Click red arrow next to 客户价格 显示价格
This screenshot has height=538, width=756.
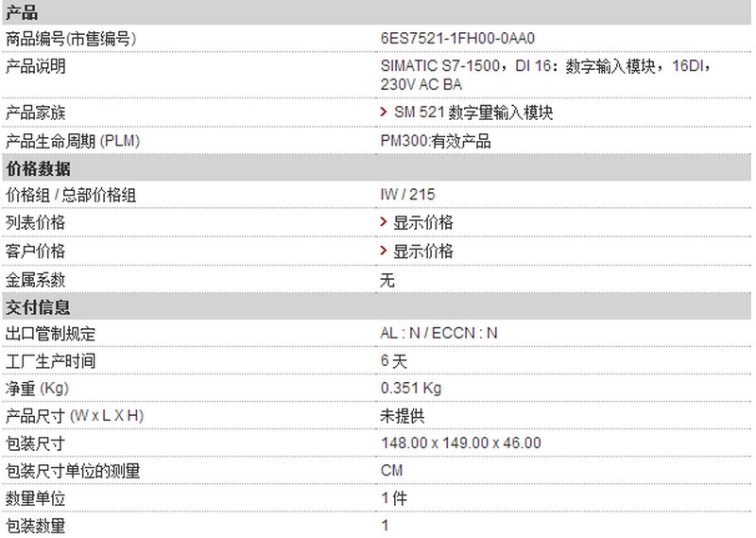click(384, 251)
